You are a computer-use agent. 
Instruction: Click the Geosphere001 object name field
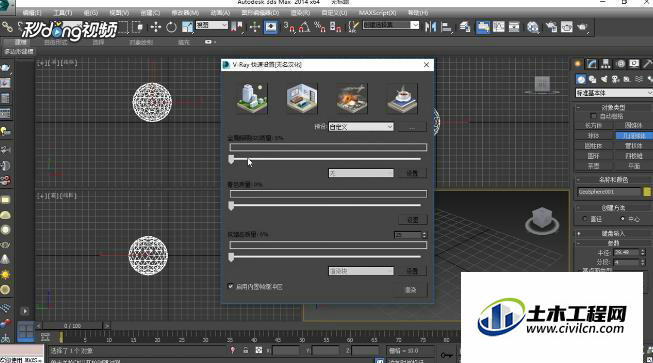click(x=609, y=192)
